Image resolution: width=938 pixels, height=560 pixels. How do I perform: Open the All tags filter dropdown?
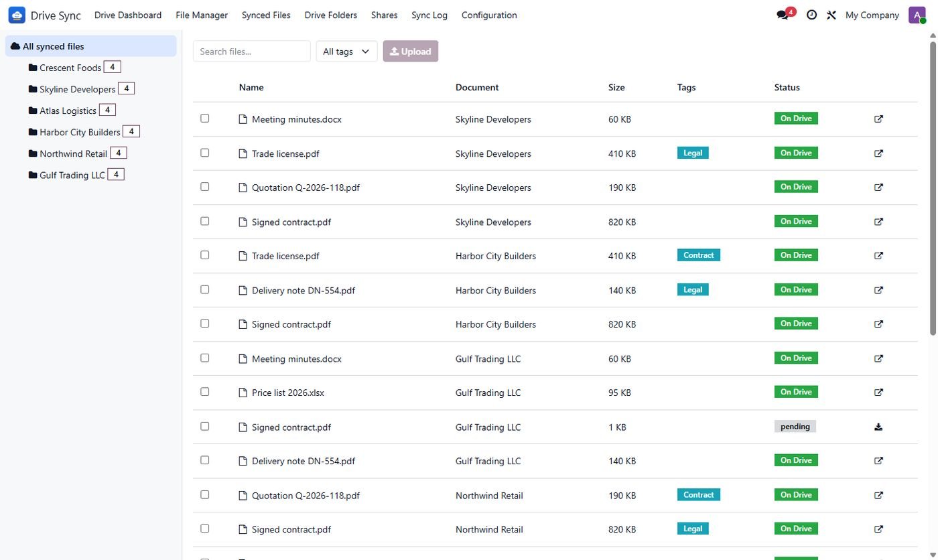[x=346, y=52]
